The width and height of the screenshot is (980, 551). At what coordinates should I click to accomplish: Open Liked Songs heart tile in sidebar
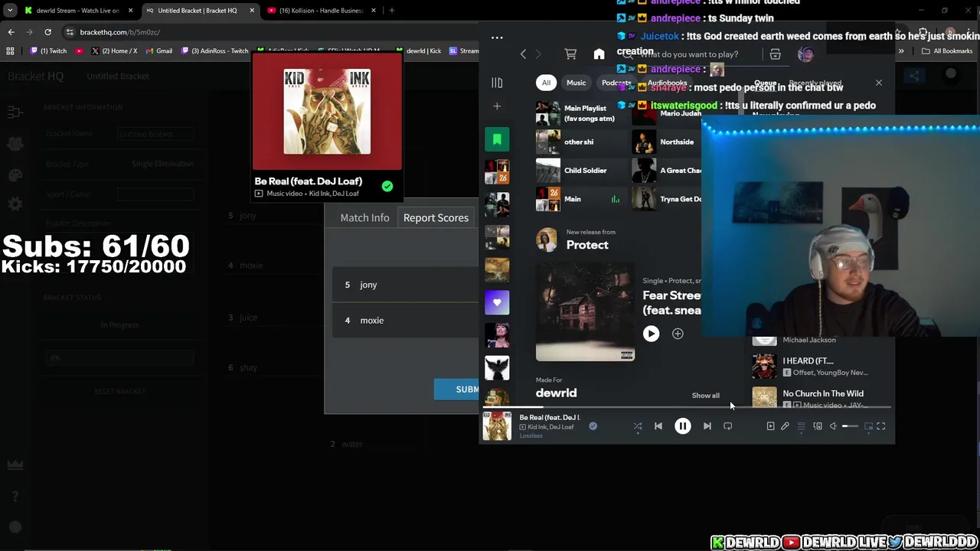click(497, 302)
